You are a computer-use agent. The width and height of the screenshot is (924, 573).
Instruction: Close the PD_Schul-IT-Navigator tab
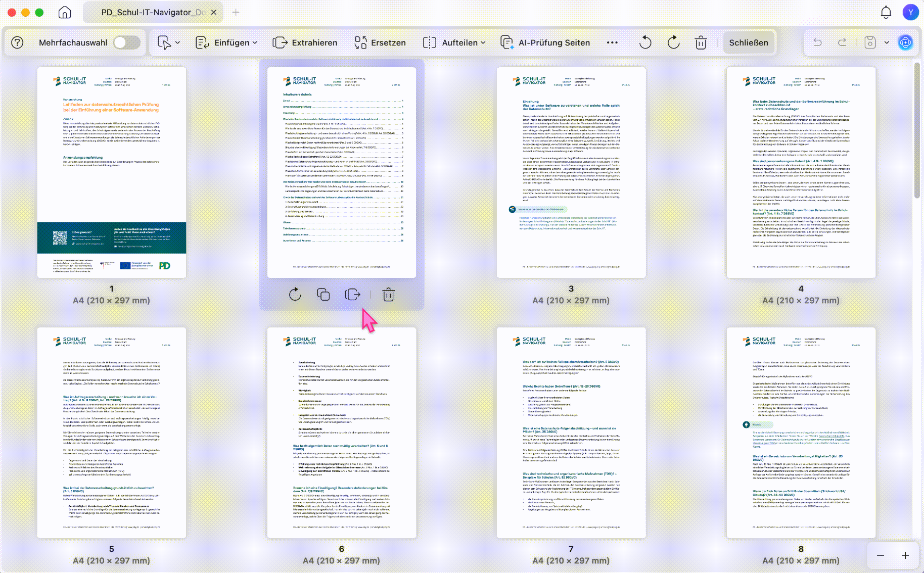pos(214,12)
